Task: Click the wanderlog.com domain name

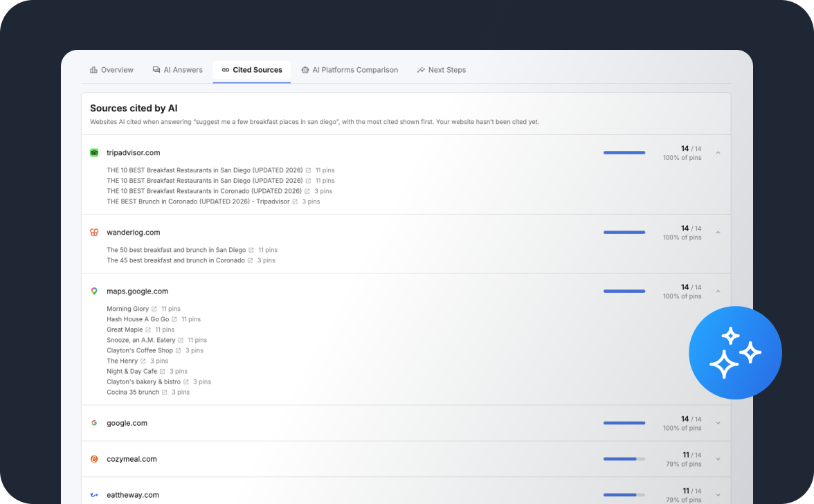Action: [134, 233]
